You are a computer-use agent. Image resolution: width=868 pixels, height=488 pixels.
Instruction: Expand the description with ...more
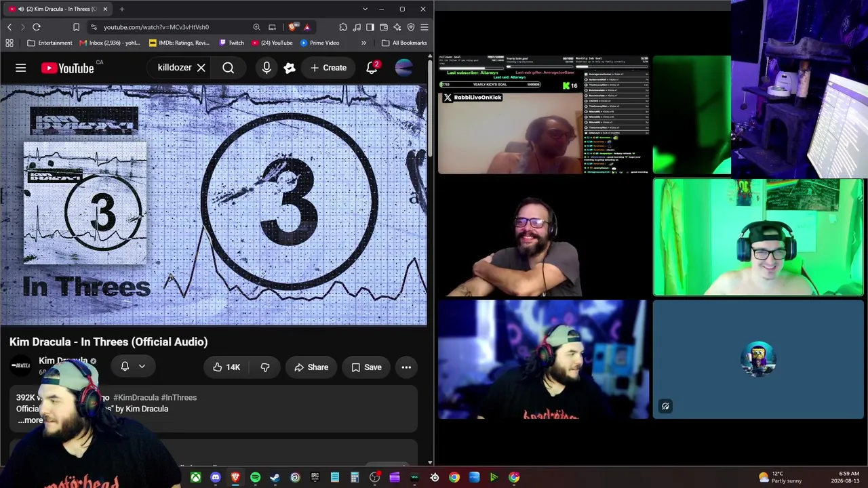(31, 420)
